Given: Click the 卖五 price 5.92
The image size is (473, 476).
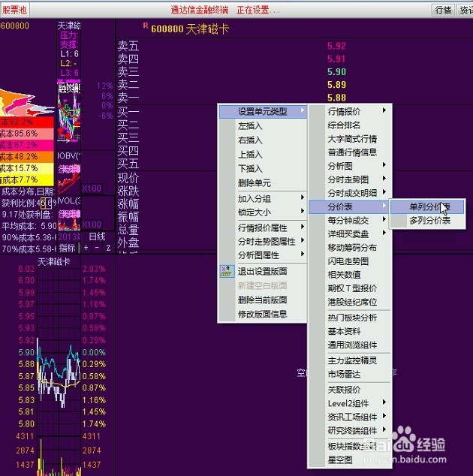Looking at the screenshot, I should (x=336, y=46).
